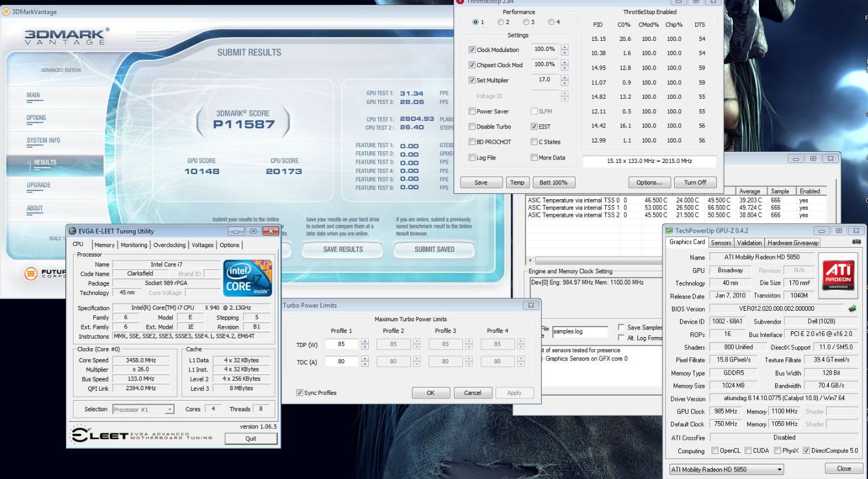
Task: Click the EVGA E-LEET title bar icon
Action: click(73, 231)
